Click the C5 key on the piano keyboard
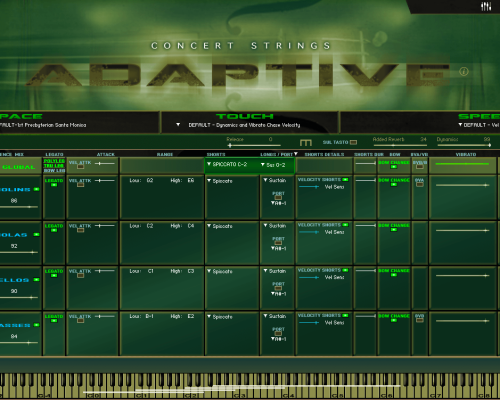Image resolution: width=500 pixels, height=400 pixels. pyautogui.click(x=335, y=393)
